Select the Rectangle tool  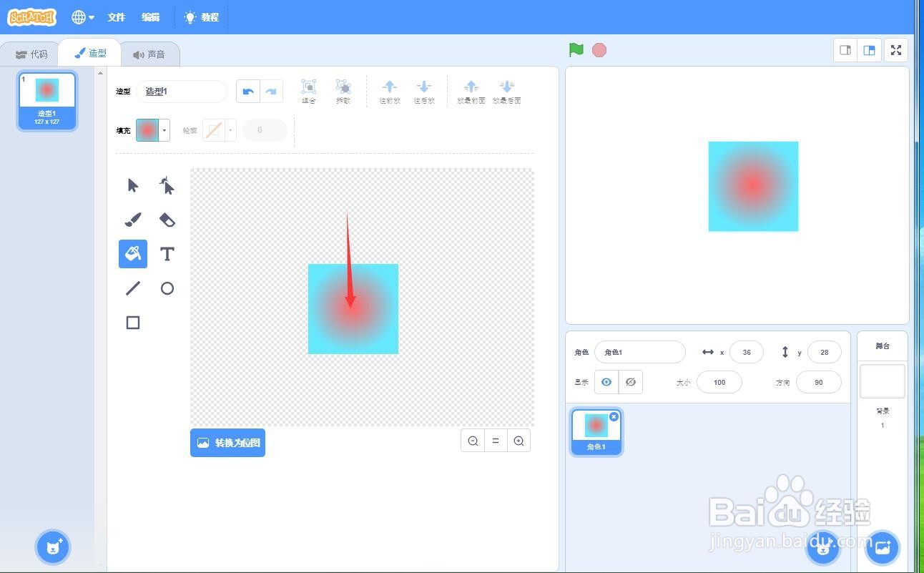(x=133, y=323)
